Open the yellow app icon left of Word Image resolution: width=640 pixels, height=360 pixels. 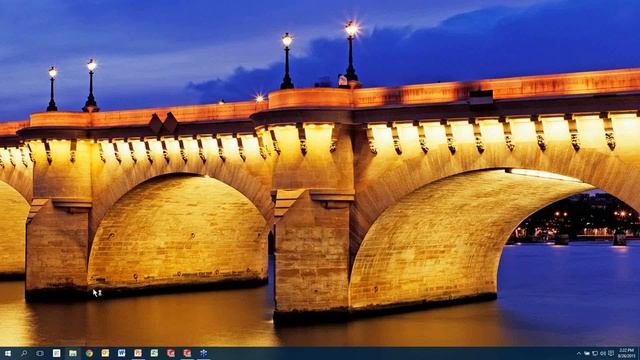point(105,353)
